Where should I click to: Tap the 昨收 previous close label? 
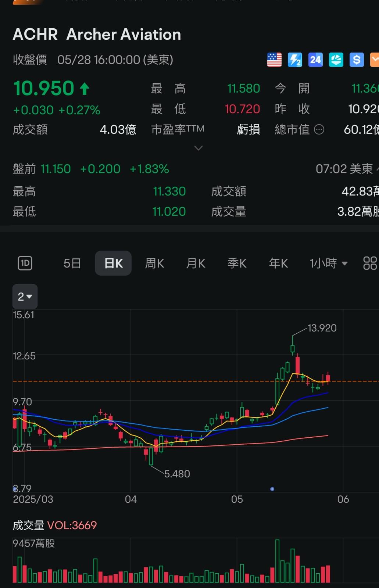coord(292,109)
